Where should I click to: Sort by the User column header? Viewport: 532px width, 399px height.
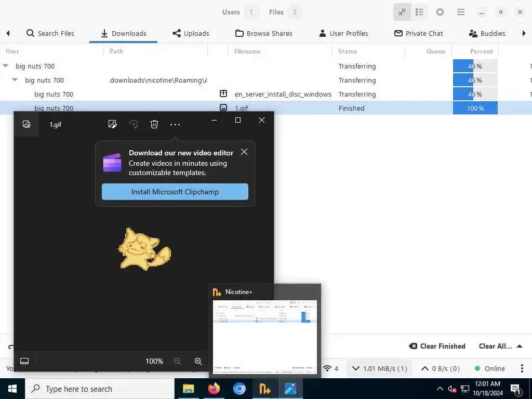[51, 51]
